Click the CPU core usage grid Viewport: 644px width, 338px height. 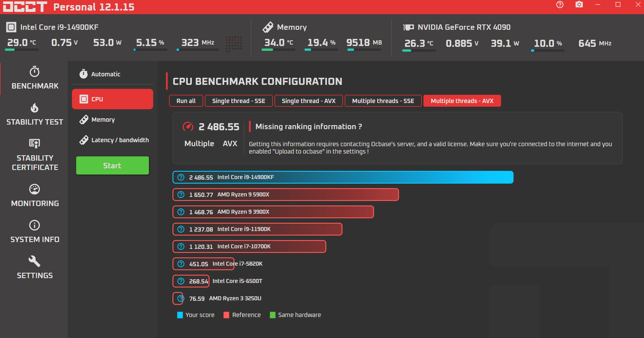pos(234,44)
